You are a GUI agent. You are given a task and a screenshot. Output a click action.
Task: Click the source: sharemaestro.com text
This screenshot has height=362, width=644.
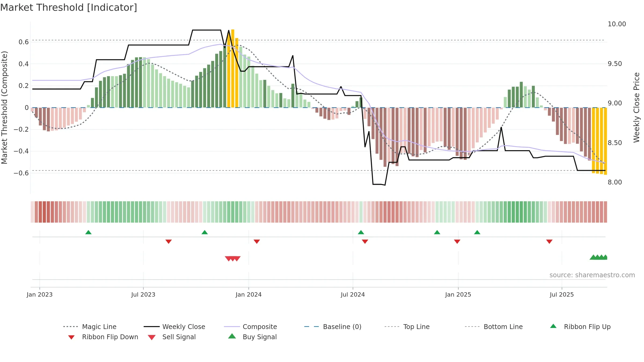coord(592,275)
